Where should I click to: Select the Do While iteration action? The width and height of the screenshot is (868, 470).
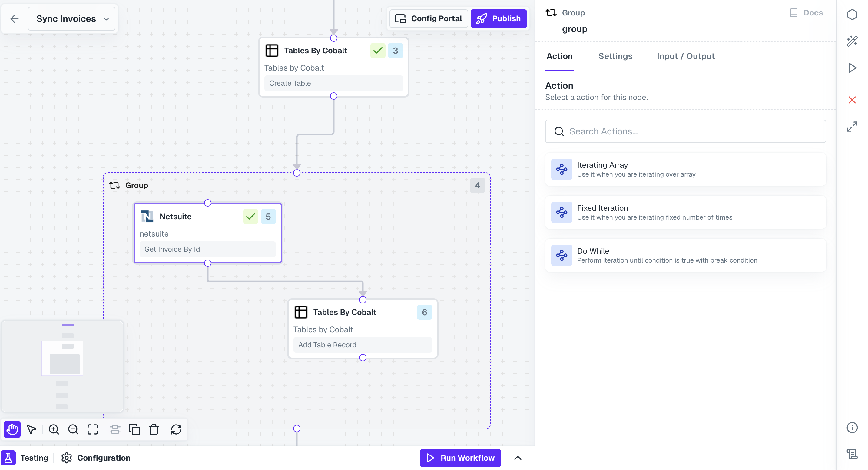point(685,255)
